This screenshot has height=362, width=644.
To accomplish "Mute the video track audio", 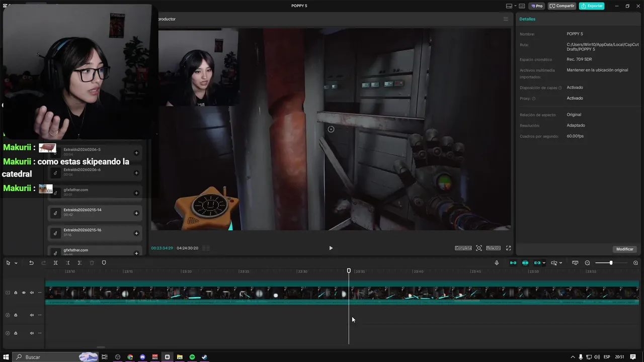I will coord(32,293).
